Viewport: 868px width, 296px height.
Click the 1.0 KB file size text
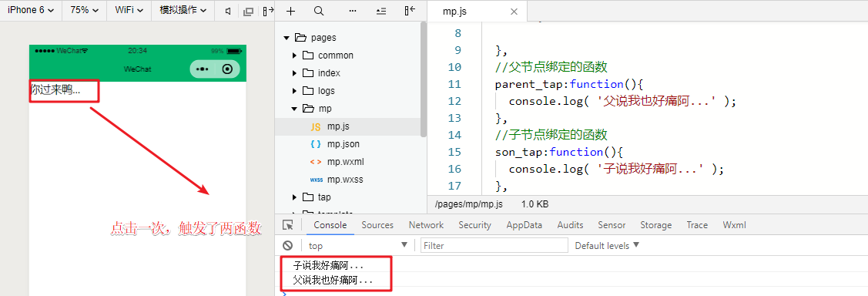pos(535,204)
